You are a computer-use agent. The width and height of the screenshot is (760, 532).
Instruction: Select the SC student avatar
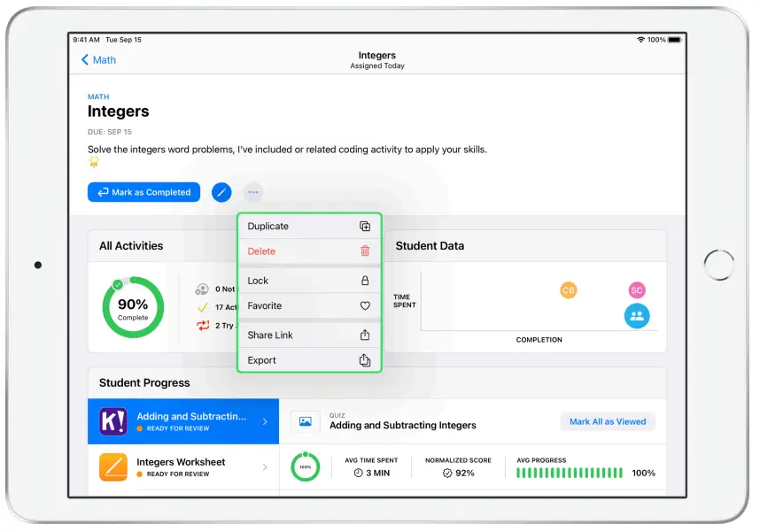coord(637,290)
